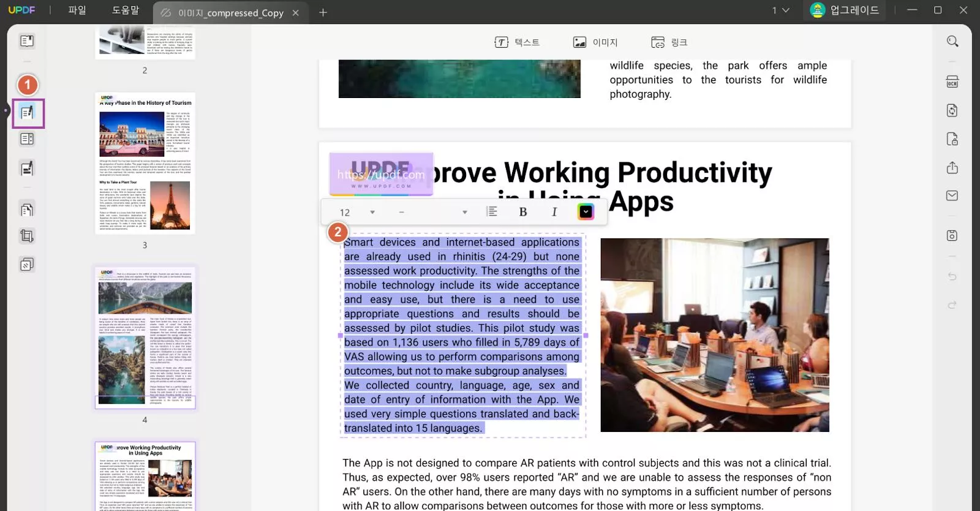
Task: Open the Watermark and Background page tools
Action: coord(27,265)
